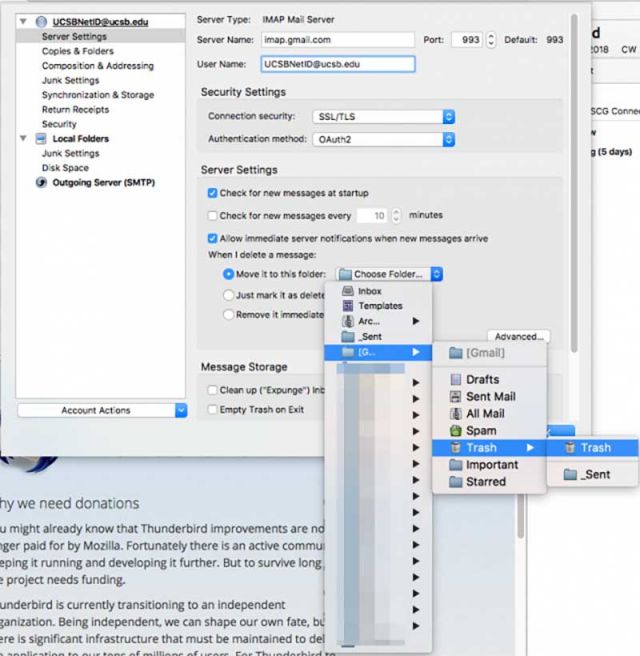
Task: Select Remove it immediately radio
Action: pos(228,314)
